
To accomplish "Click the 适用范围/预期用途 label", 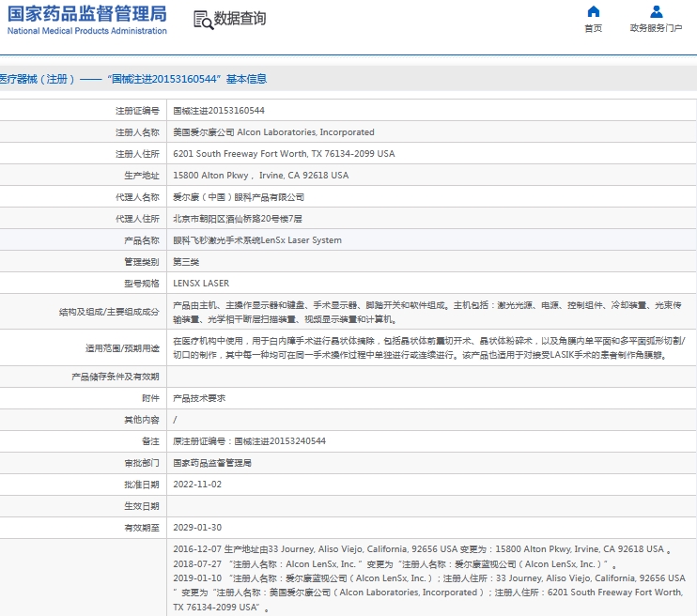I will 122,348.
